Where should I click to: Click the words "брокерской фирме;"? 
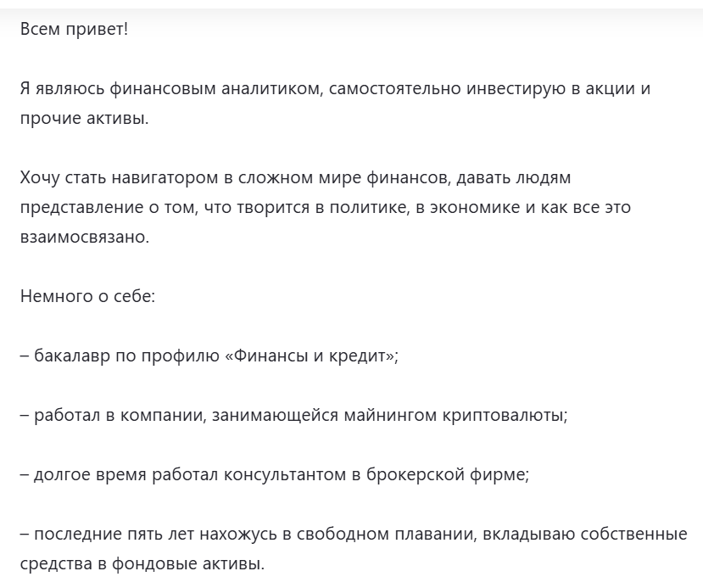click(448, 474)
